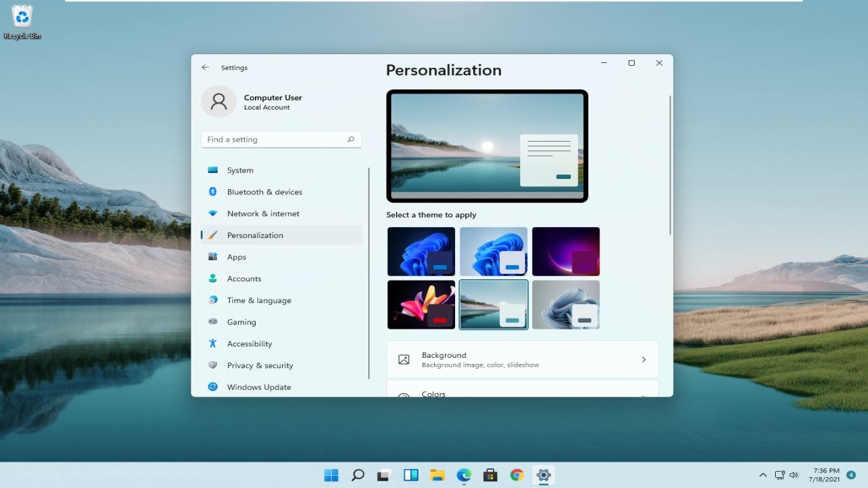The width and height of the screenshot is (868, 488).
Task: Click the volume speaker tray icon
Action: (x=794, y=475)
